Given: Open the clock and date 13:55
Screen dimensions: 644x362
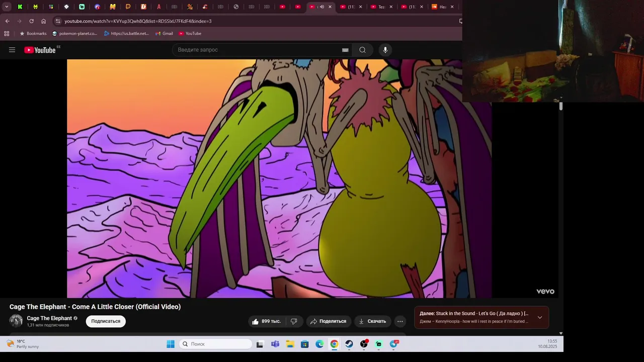Looking at the screenshot, I should coord(548,344).
